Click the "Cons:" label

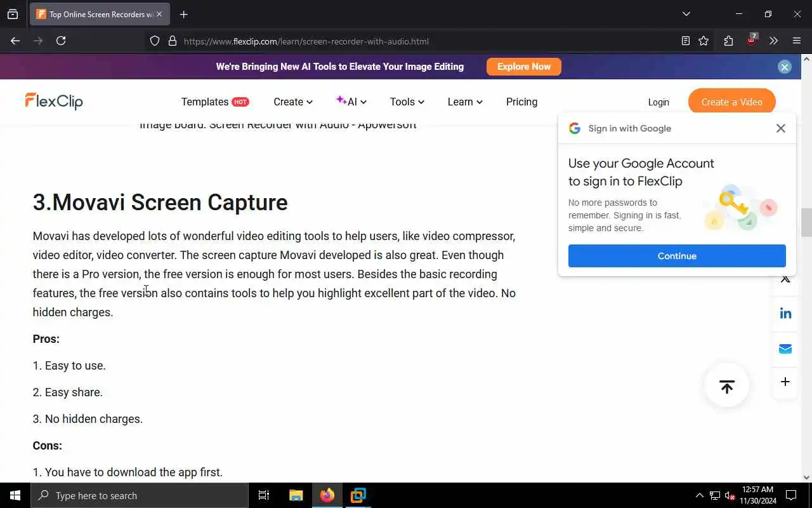coord(48,446)
